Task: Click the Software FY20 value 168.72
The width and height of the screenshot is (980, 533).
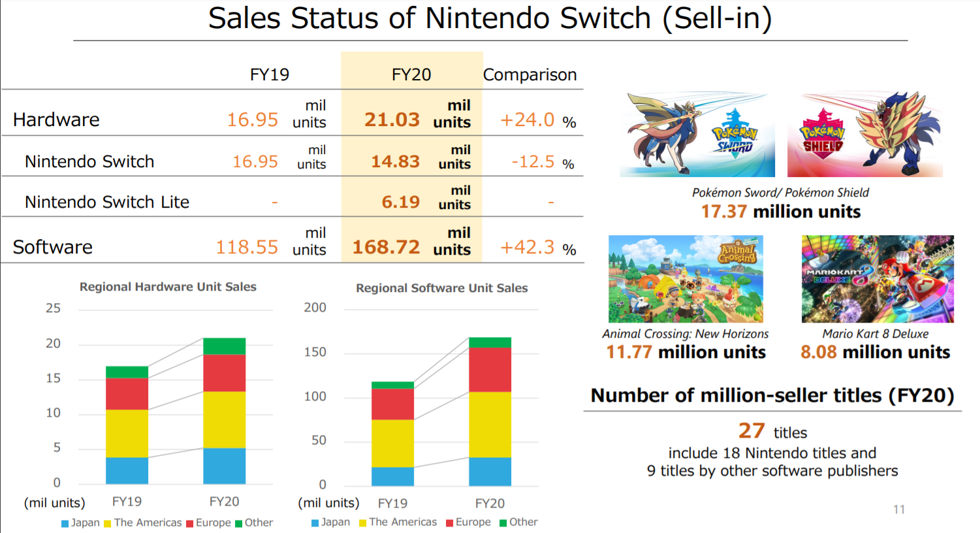Action: coord(386,247)
